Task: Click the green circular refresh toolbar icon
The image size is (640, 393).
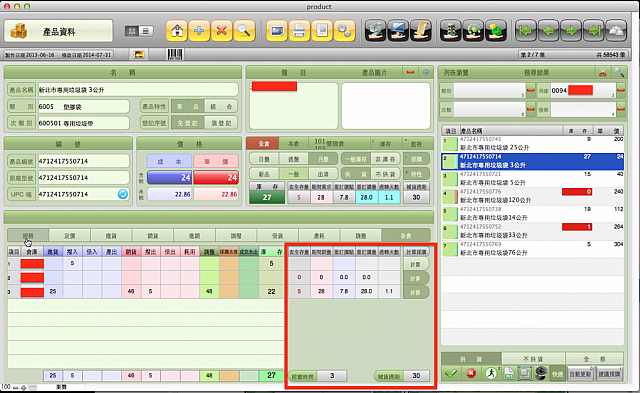Action: pyautogui.click(x=473, y=31)
